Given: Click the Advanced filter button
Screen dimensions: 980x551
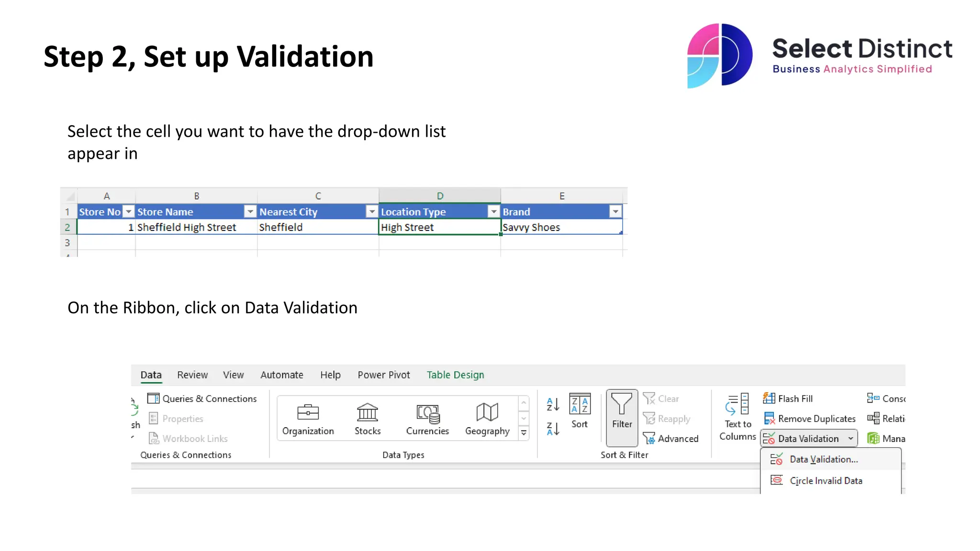Looking at the screenshot, I should 671,439.
